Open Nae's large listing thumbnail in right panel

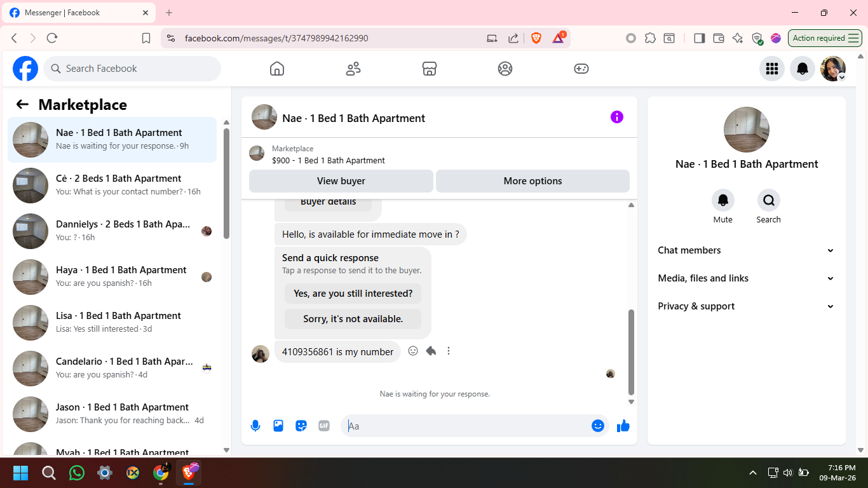747,130
